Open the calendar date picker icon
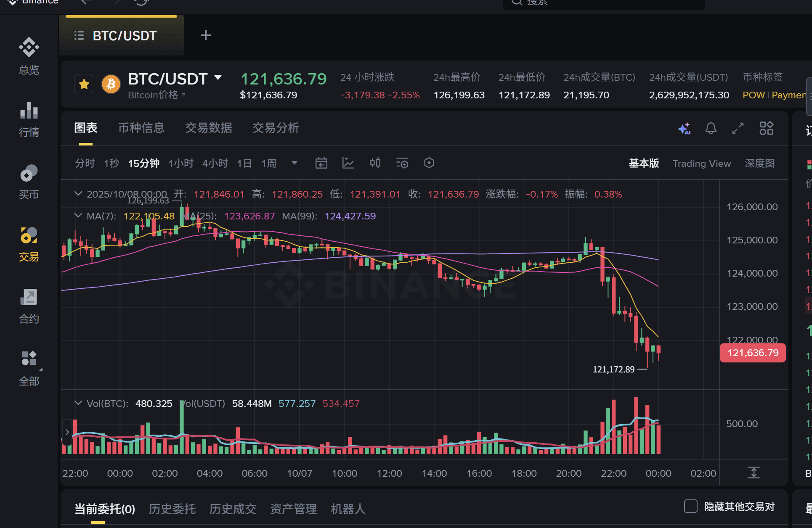The image size is (812, 528). pyautogui.click(x=321, y=163)
